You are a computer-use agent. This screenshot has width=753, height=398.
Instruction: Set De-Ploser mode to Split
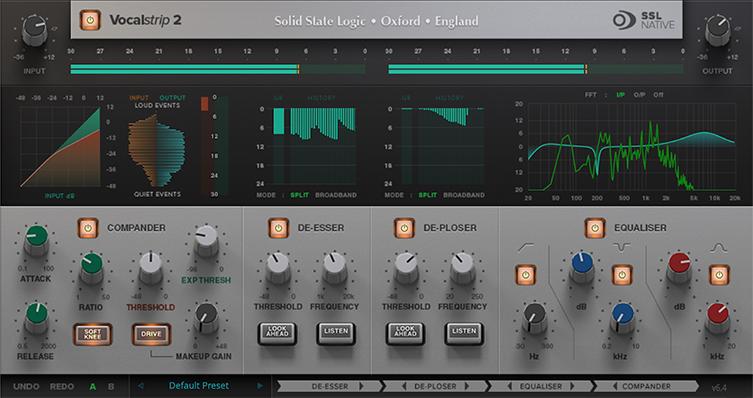(x=427, y=195)
